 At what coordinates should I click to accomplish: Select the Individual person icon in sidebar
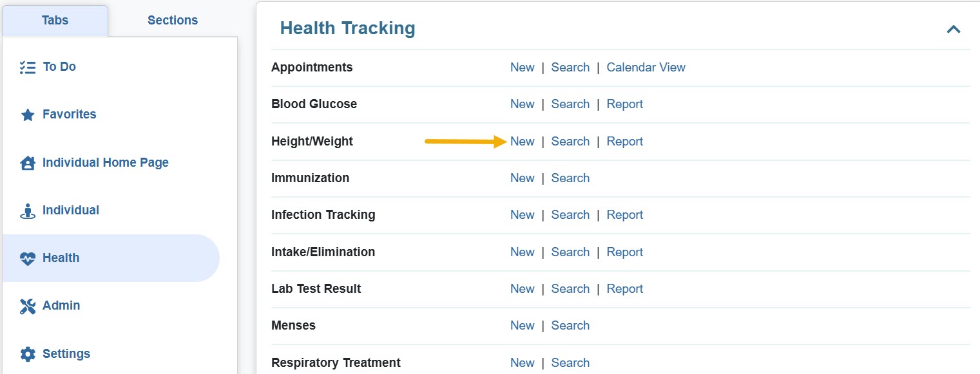click(x=27, y=210)
